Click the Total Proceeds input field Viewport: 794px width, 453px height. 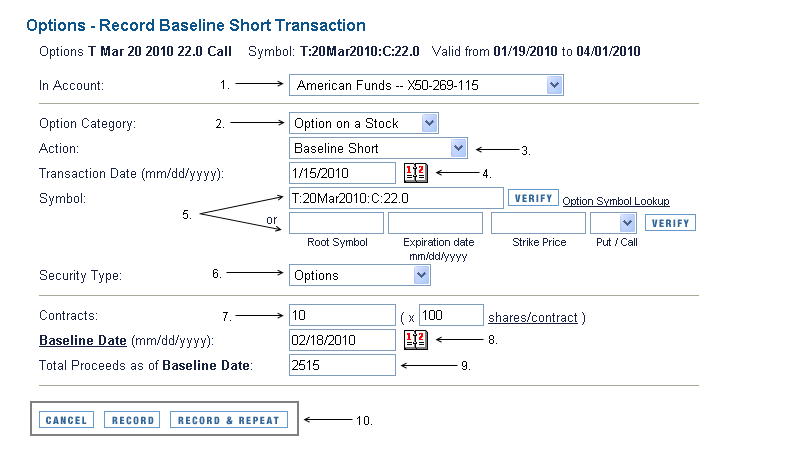pyautogui.click(x=342, y=365)
